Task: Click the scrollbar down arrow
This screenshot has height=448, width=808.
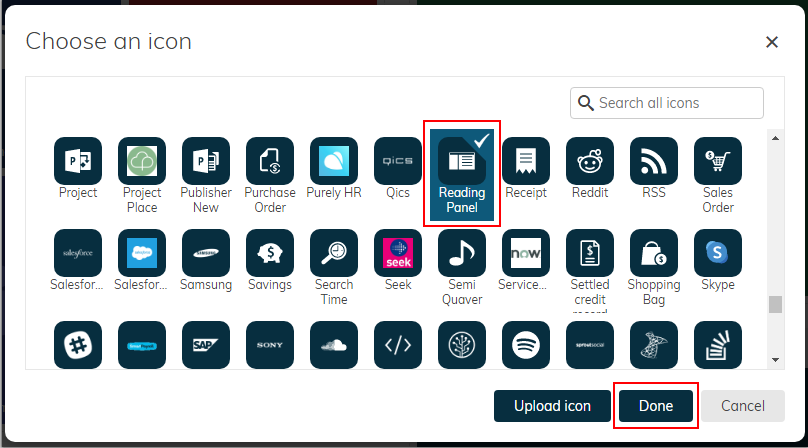Action: click(775, 360)
